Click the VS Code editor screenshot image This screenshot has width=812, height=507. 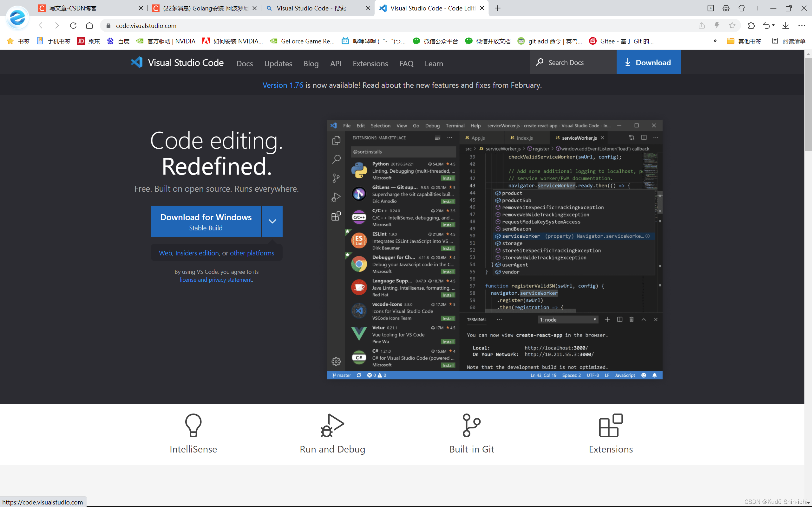494,249
